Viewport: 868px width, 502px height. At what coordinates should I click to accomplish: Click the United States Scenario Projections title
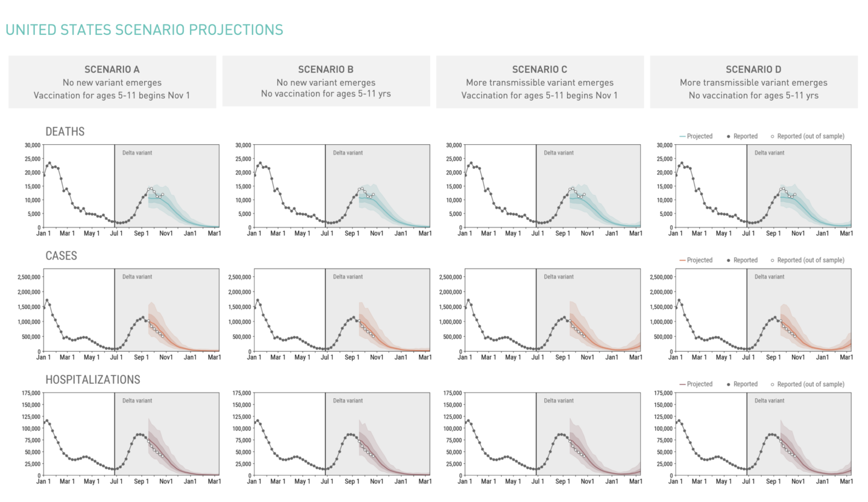click(144, 30)
